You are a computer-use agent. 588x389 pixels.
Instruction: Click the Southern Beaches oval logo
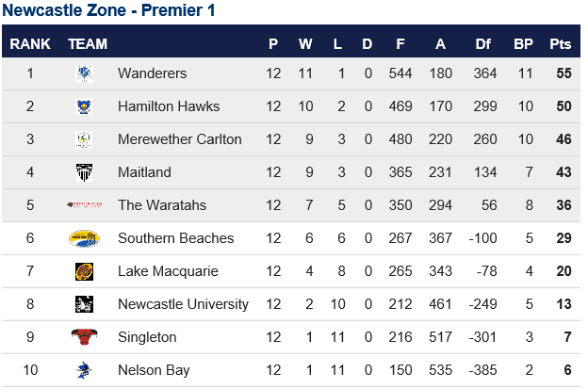[x=84, y=238]
